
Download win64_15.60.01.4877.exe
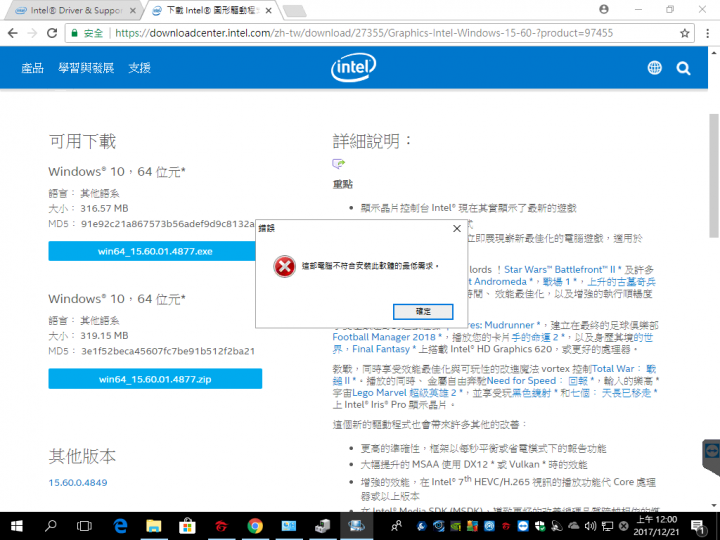pyautogui.click(x=155, y=251)
